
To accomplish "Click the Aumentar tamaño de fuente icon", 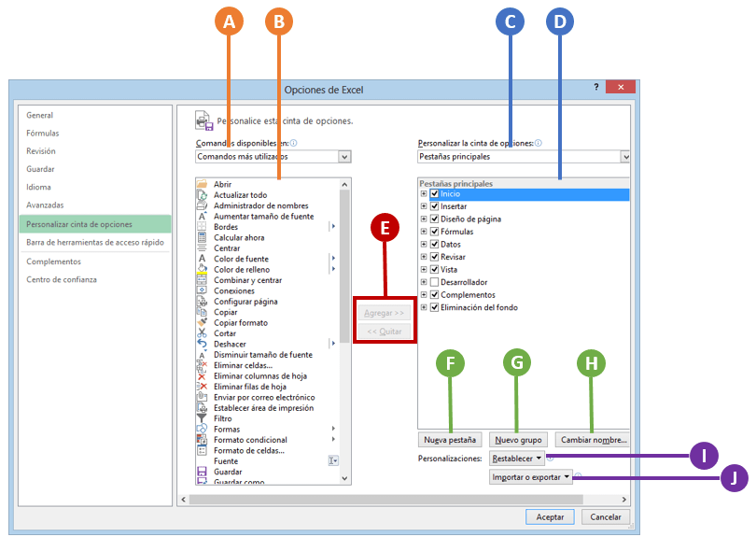I will click(202, 216).
